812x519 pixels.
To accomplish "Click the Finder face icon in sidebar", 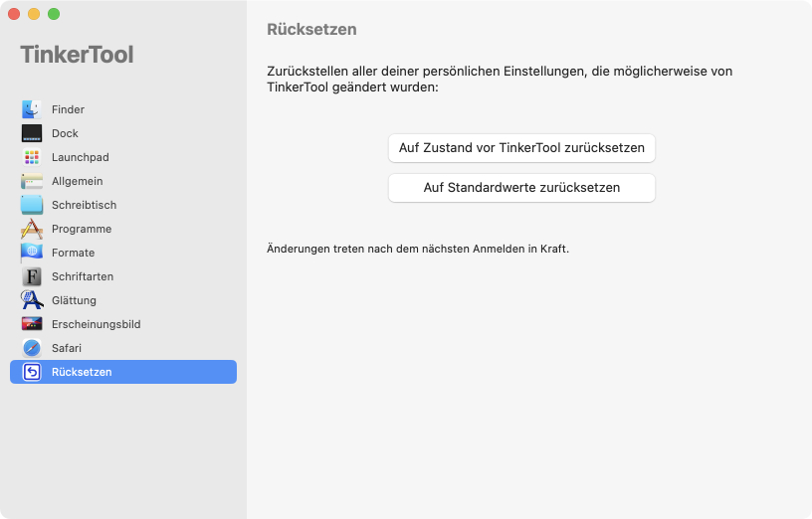I will point(32,109).
